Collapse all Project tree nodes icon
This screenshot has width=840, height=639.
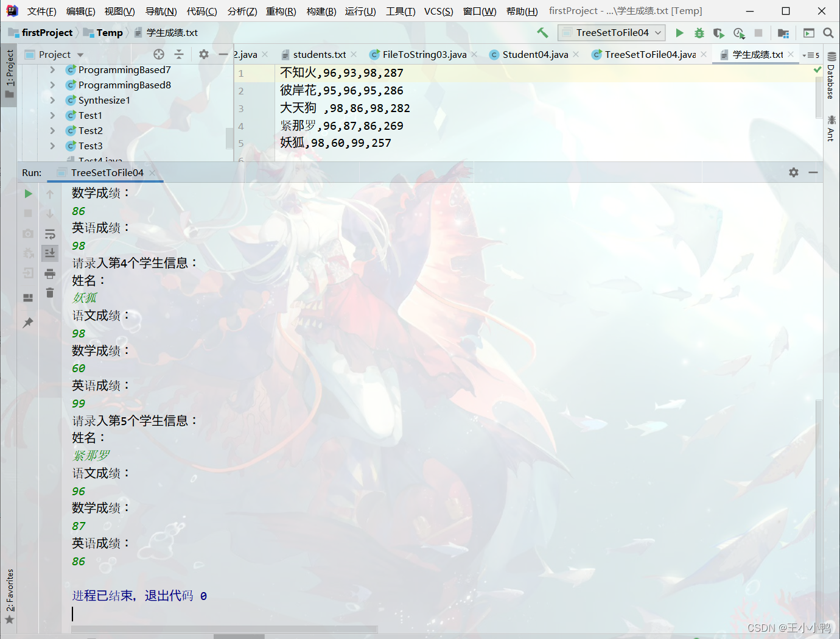tap(179, 54)
